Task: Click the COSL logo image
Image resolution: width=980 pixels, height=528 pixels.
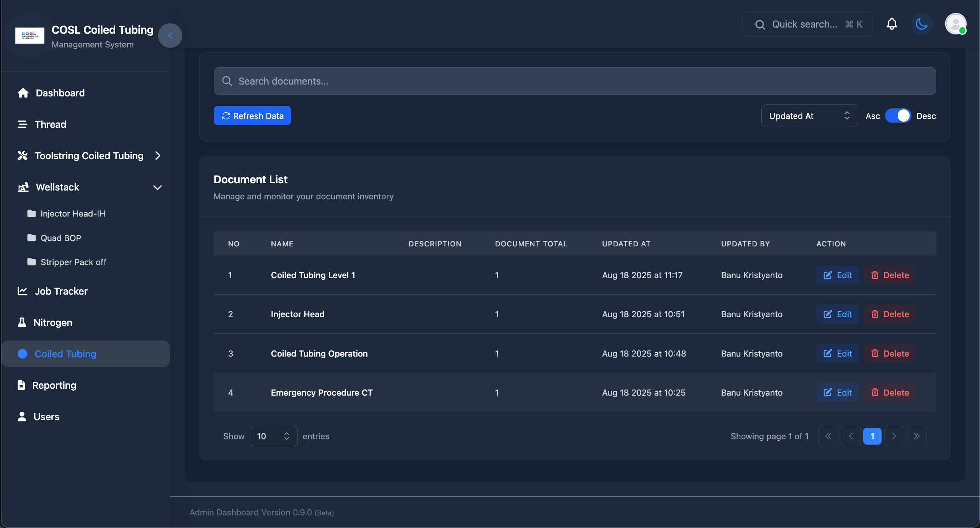Action: tap(29, 36)
